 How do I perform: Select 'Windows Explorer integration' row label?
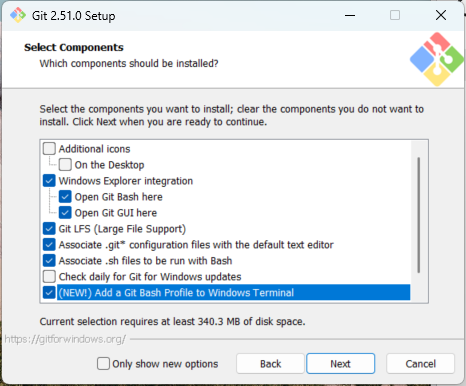(126, 181)
